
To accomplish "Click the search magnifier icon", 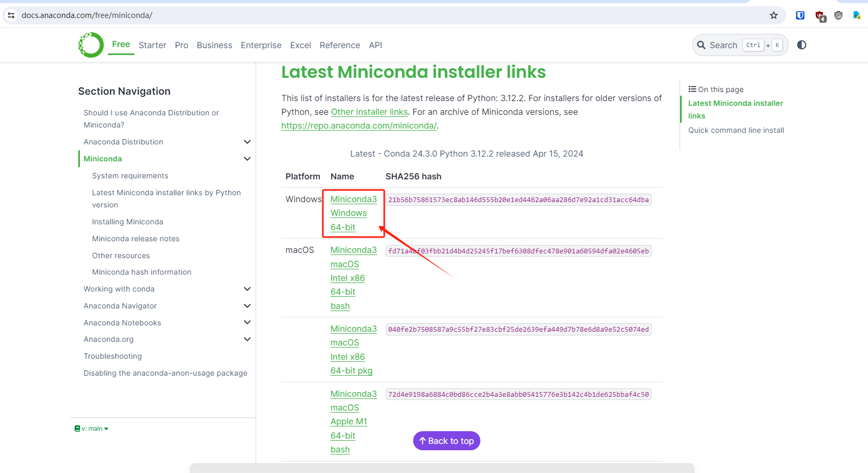I will pyautogui.click(x=701, y=45).
